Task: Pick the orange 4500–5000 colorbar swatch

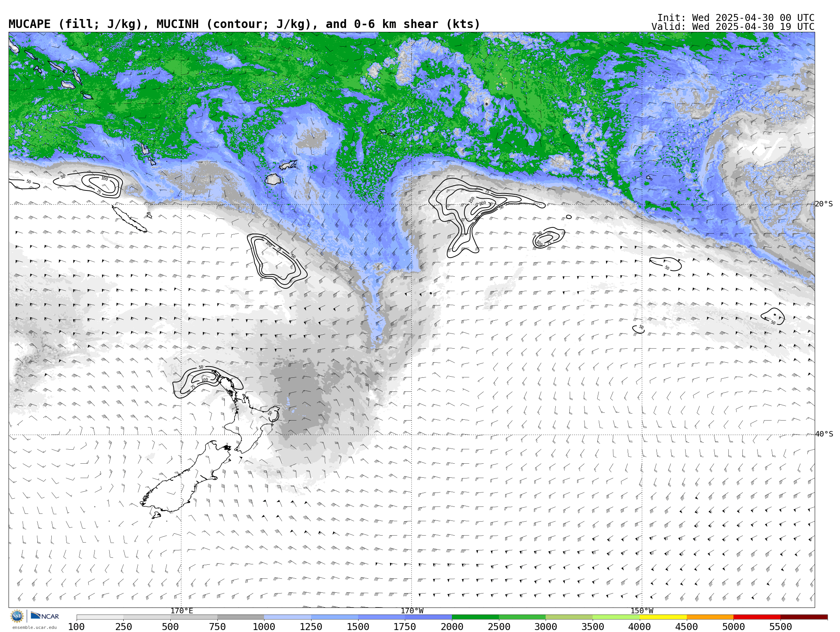Action: pos(710,617)
